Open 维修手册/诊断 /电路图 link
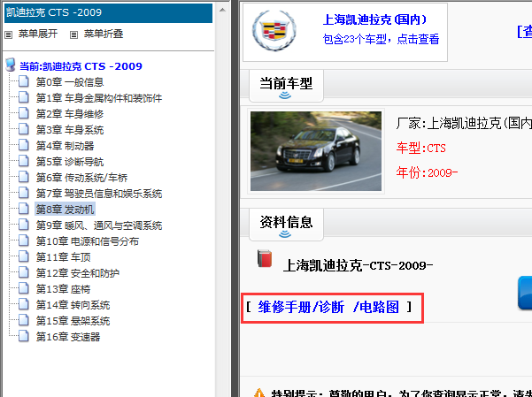The image size is (532, 397). click(328, 307)
